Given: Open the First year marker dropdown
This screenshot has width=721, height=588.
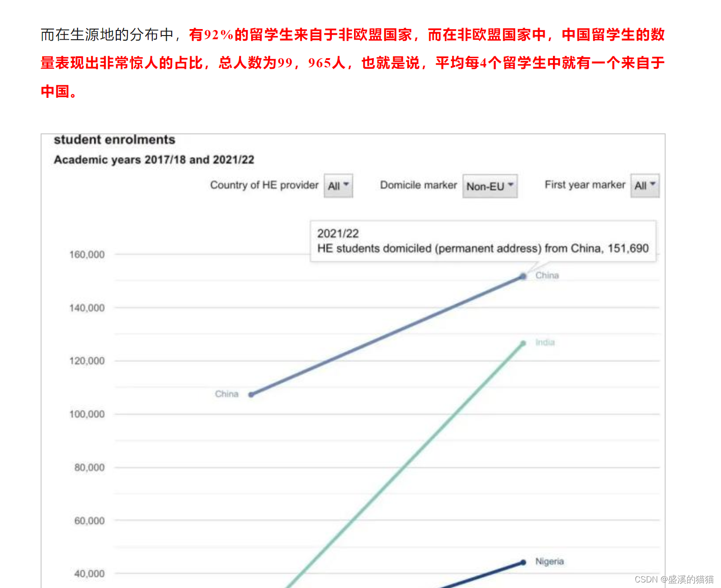Looking at the screenshot, I should [x=645, y=186].
